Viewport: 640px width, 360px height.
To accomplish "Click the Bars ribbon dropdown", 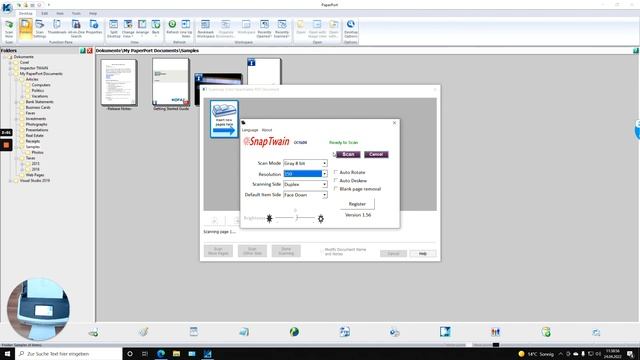I will click(156, 27).
